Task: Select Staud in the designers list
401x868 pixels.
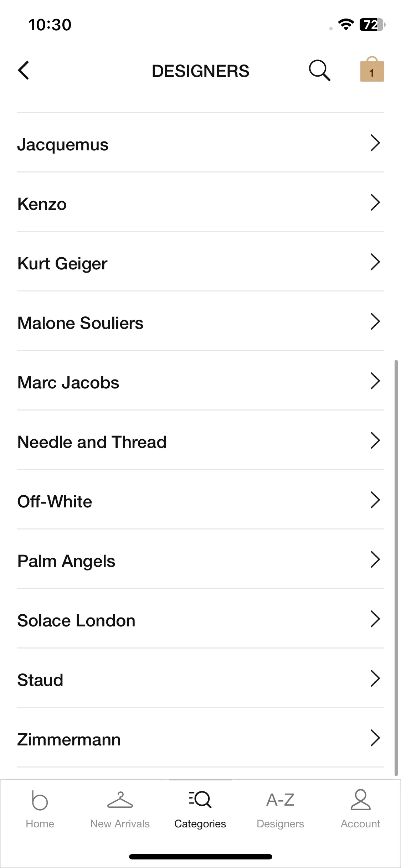Action: (x=200, y=678)
